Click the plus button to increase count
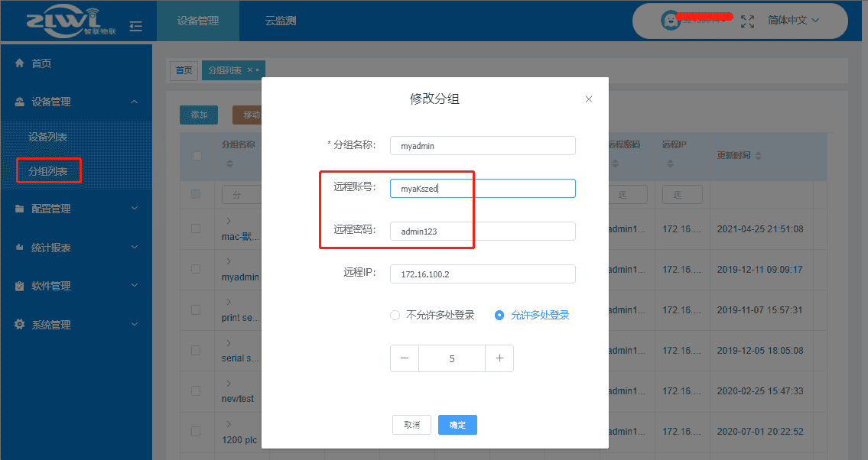 [499, 358]
